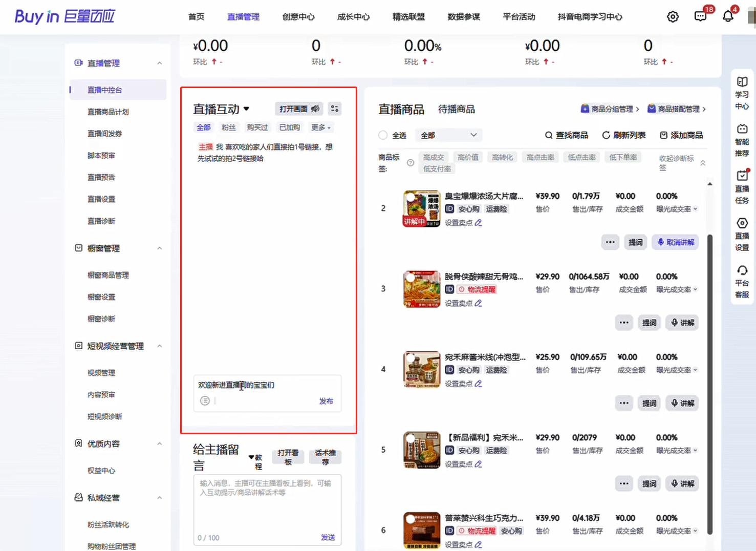
Task: Click 刷新列表 refresh button
Action: [623, 135]
